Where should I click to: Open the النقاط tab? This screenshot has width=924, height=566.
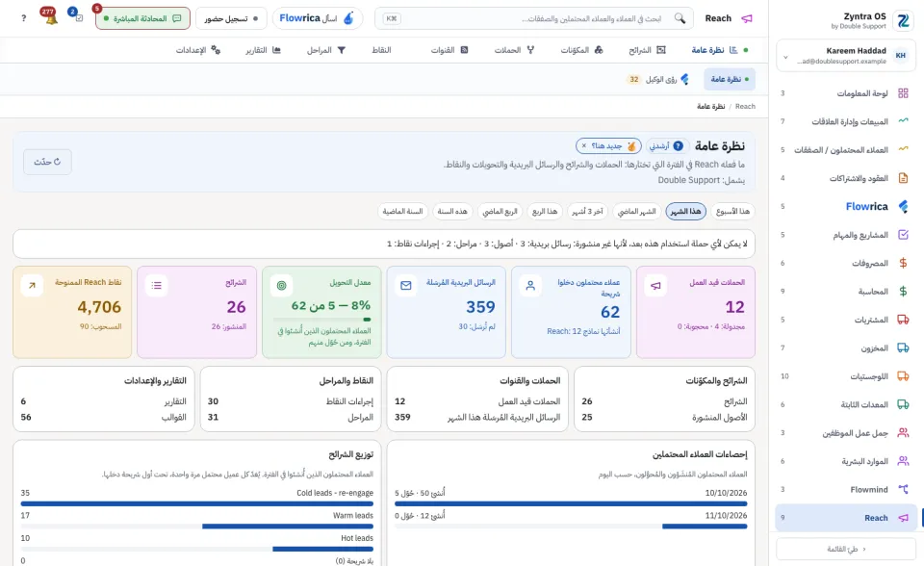381,50
